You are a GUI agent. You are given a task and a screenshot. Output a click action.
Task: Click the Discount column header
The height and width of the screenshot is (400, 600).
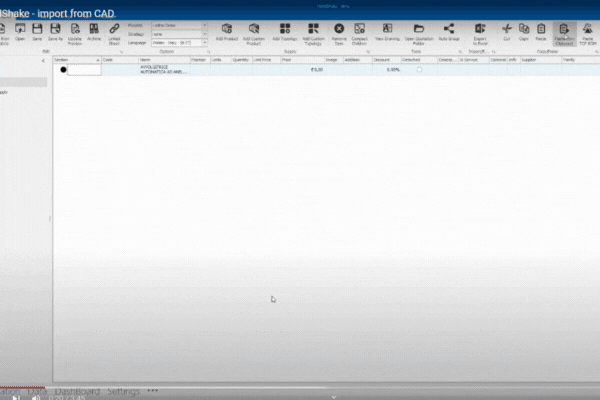click(x=386, y=60)
